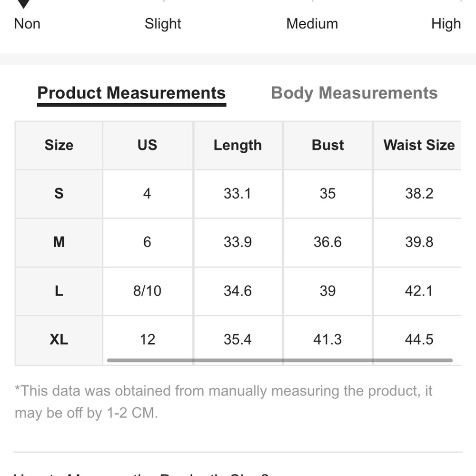Image resolution: width=476 pixels, height=476 pixels.
Task: Click the High stretch label
Action: coord(446,24)
